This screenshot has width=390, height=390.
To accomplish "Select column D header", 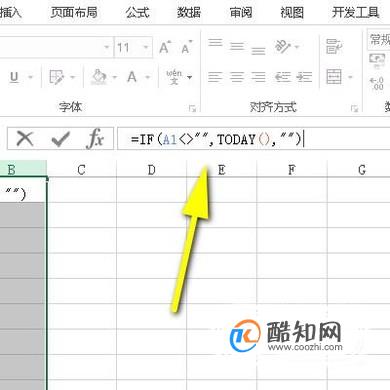I will point(151,170).
